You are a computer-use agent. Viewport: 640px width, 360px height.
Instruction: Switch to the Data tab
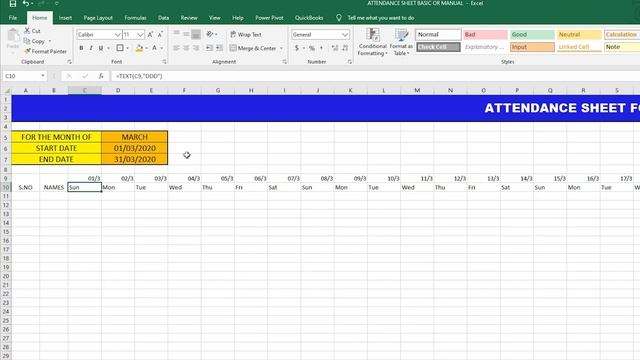point(164,18)
